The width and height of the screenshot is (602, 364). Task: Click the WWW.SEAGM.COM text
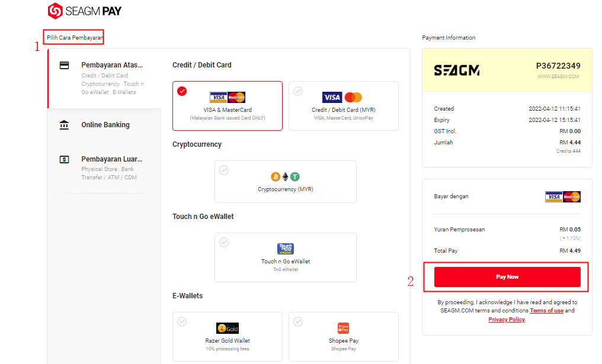558,77
